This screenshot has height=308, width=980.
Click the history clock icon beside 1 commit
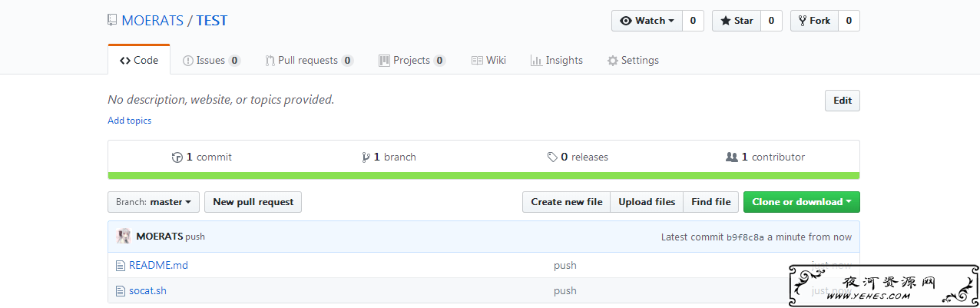tap(177, 157)
